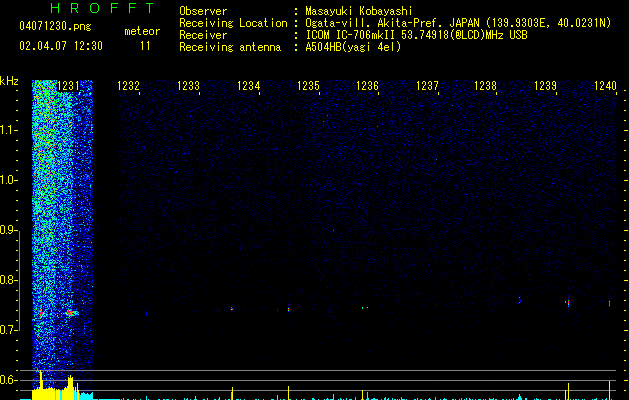
Task: Click the 1232 time marker
Action: [x=128, y=85]
